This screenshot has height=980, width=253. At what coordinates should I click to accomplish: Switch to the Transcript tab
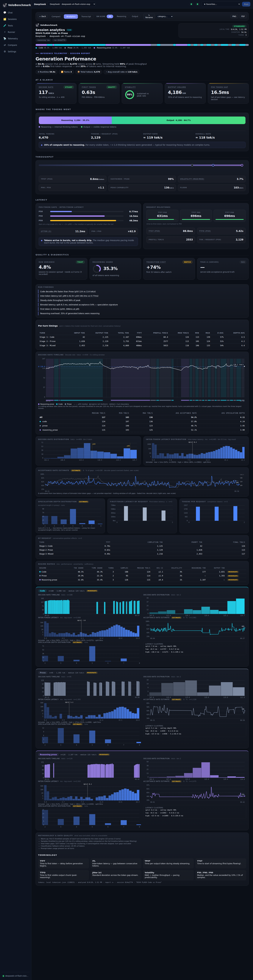[x=86, y=16]
